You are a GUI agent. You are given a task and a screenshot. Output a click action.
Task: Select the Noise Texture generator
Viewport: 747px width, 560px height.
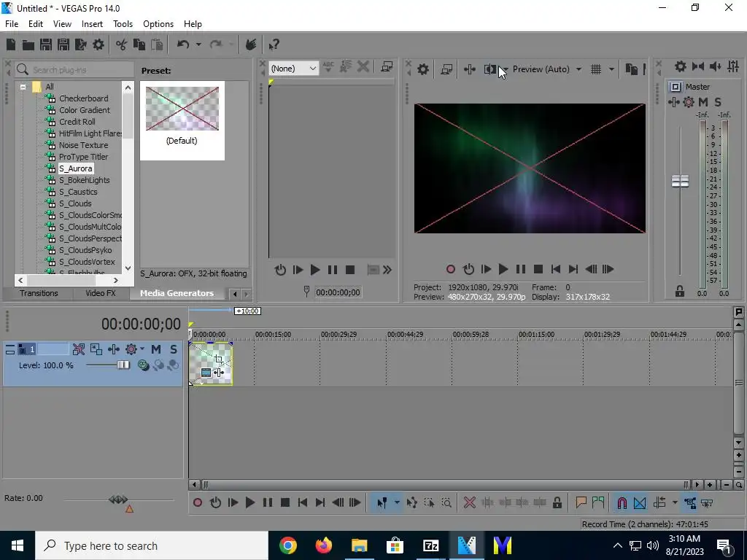pyautogui.click(x=83, y=145)
